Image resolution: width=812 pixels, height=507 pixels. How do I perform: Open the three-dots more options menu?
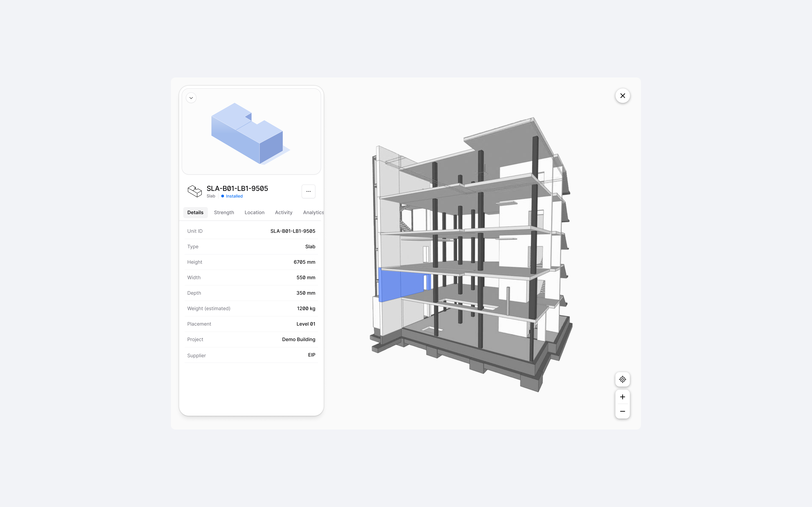[308, 192]
